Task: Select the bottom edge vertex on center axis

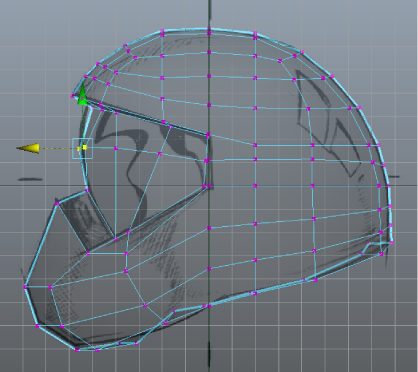Action: [209, 306]
